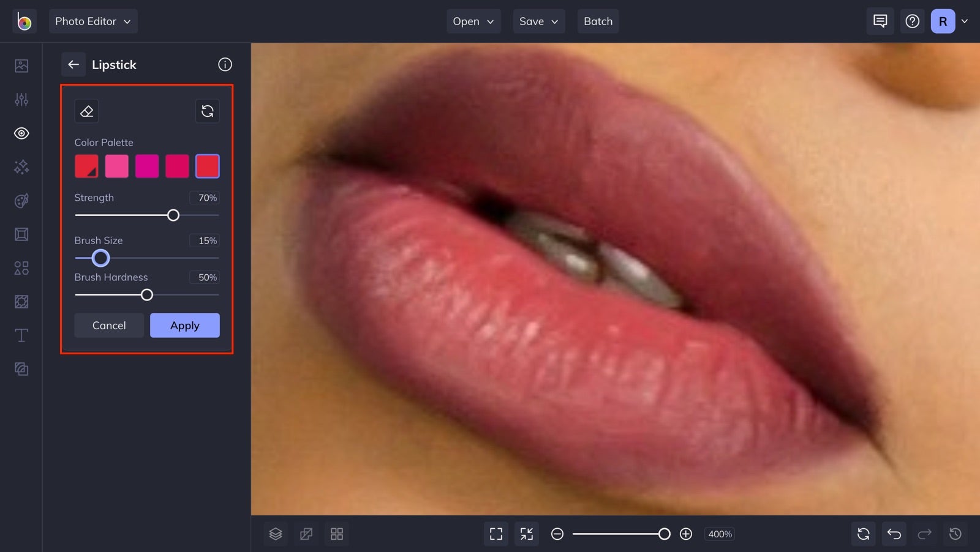This screenshot has height=552, width=980.
Task: Toggle the grid view in the bottom toolbar
Action: tap(336, 534)
